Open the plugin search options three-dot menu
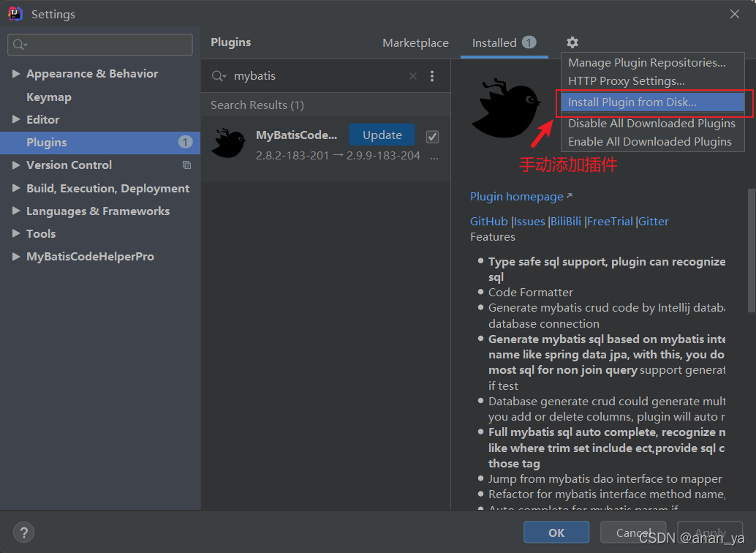The height and width of the screenshot is (553, 756). pyautogui.click(x=432, y=76)
